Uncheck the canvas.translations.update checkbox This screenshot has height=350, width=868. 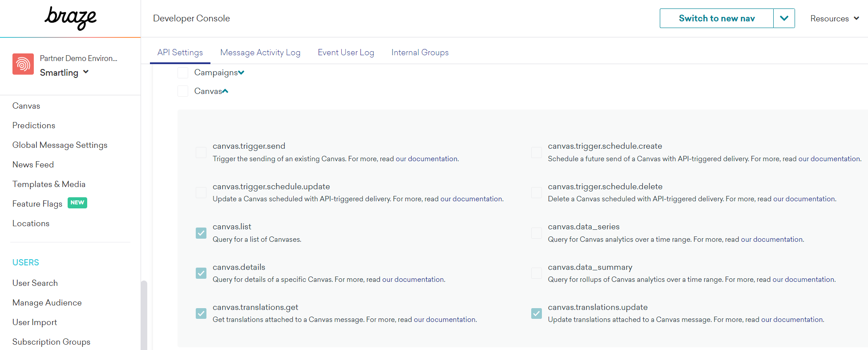(537, 313)
